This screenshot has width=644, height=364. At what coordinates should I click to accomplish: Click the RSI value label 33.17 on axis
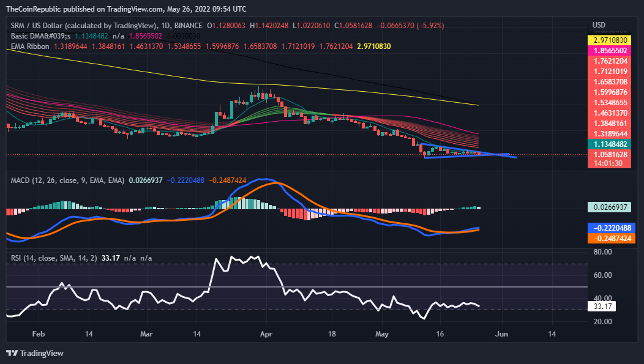[602, 306]
